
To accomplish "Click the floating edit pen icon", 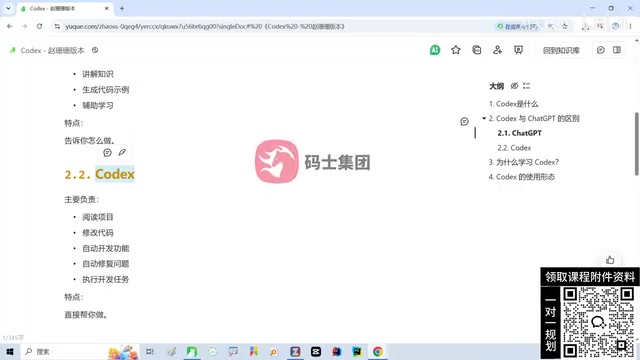I will 122,153.
